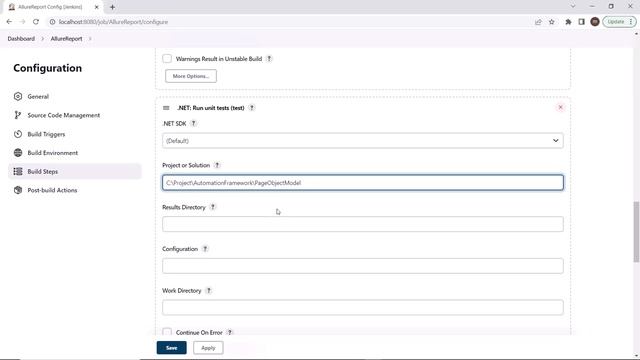640x360 pixels.
Task: Open help for .NET SDK field
Action: click(x=193, y=123)
